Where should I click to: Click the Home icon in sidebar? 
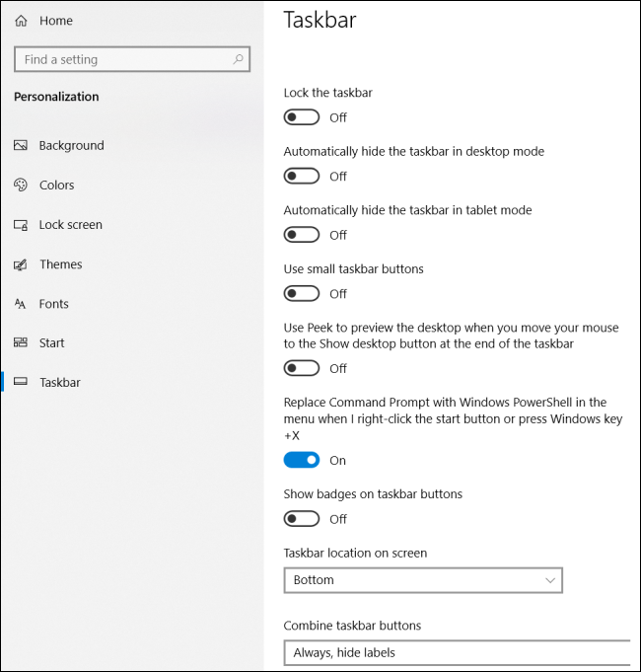tap(21, 21)
